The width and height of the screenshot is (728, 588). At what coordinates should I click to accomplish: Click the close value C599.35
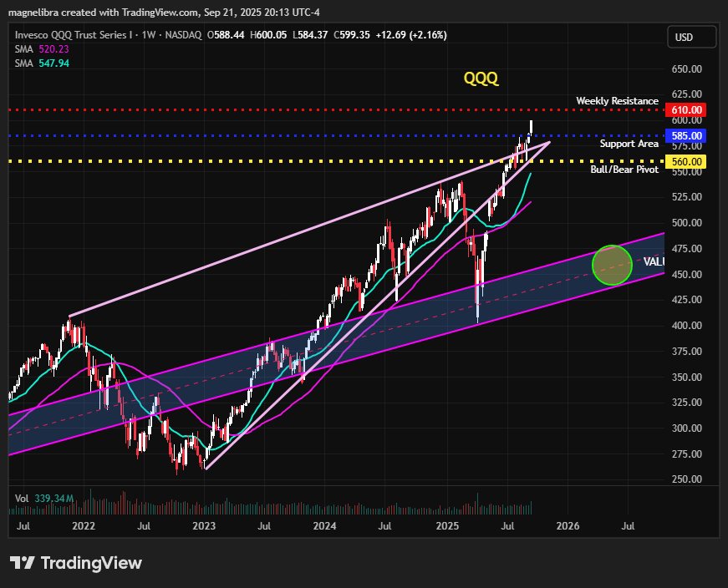(x=352, y=35)
